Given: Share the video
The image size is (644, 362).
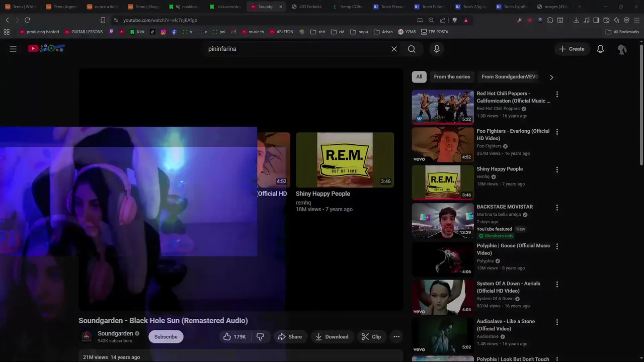Looking at the screenshot, I should (x=290, y=337).
